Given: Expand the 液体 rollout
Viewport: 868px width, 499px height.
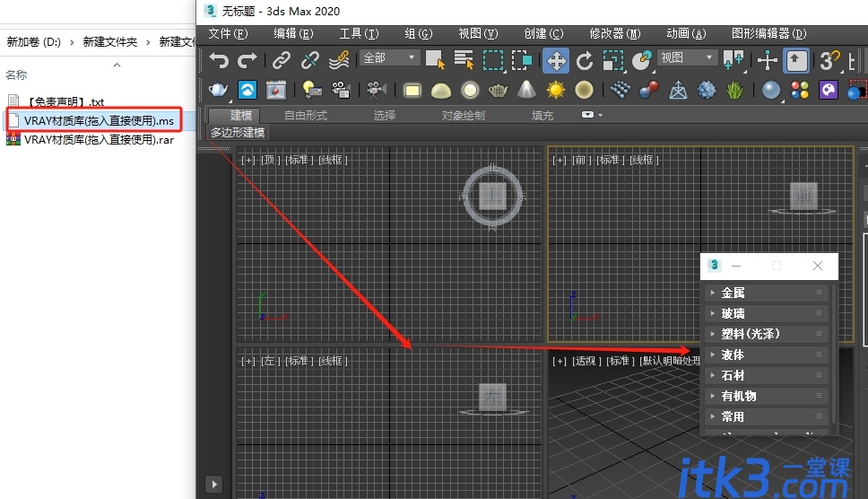Looking at the screenshot, I should 766,355.
